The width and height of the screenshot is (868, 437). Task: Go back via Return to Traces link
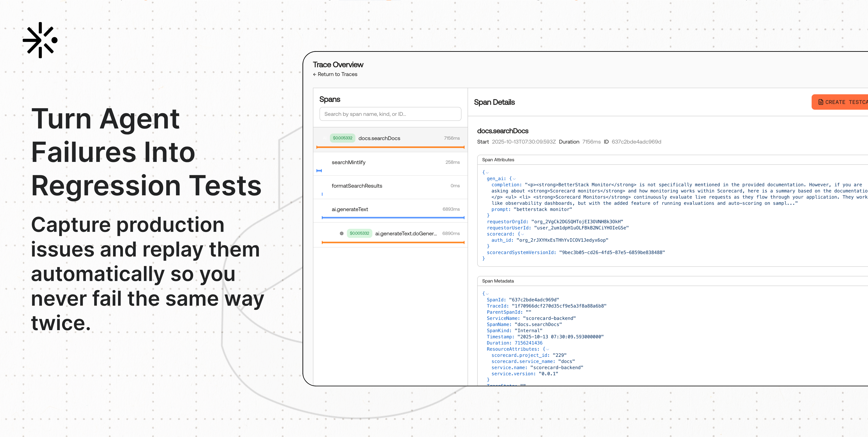coord(337,75)
